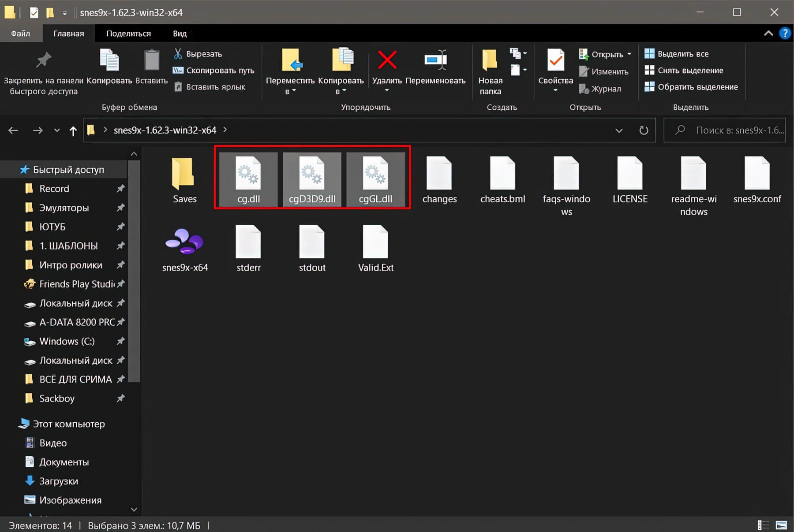Image resolution: width=794 pixels, height=532 pixels.
Task: Open Эмуляторы in sidebar
Action: (x=64, y=208)
